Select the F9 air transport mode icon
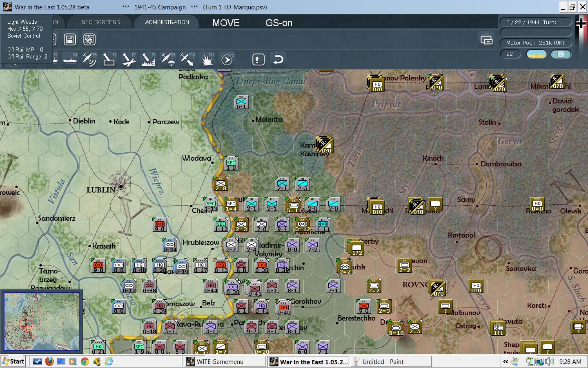 pyautogui.click(x=167, y=59)
